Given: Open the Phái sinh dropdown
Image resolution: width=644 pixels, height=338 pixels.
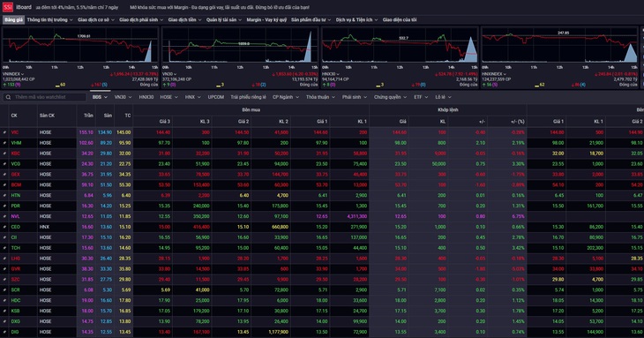Looking at the screenshot, I should (355, 97).
